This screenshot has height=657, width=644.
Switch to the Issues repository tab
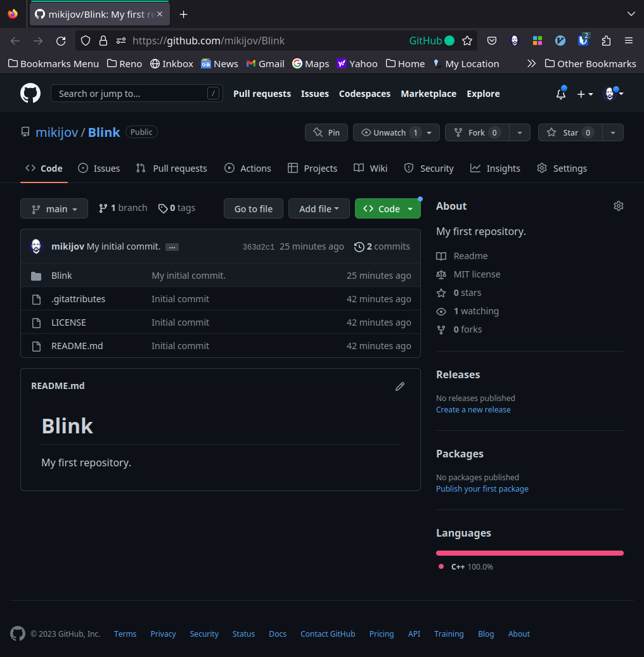99,169
